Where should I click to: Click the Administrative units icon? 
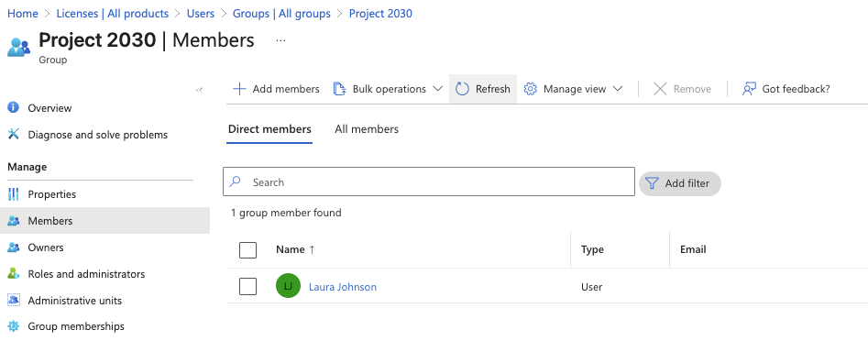pos(14,301)
